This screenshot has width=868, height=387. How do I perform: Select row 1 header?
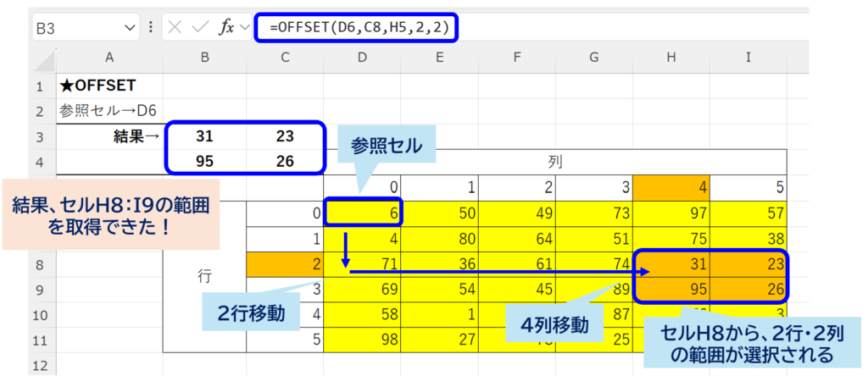39,86
